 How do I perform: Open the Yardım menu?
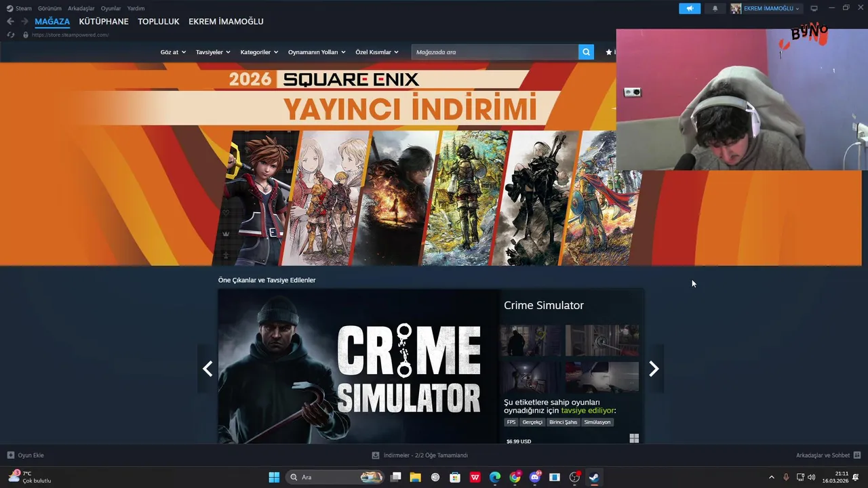(x=136, y=8)
